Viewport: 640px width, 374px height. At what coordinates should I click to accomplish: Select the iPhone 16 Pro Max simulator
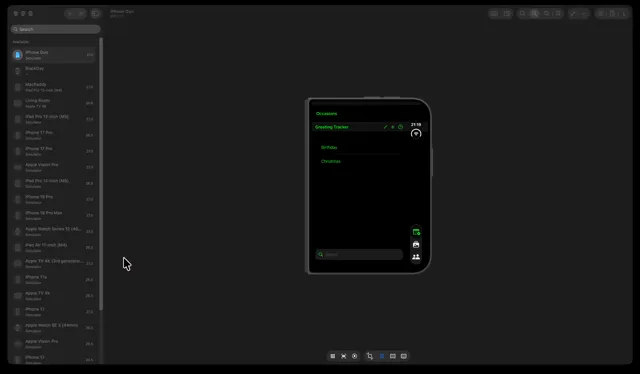click(54, 215)
